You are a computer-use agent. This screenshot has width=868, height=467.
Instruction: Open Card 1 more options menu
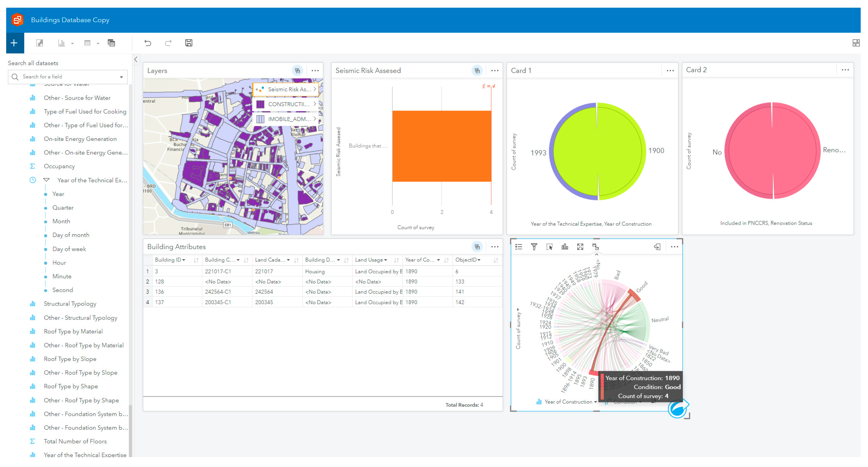[670, 70]
